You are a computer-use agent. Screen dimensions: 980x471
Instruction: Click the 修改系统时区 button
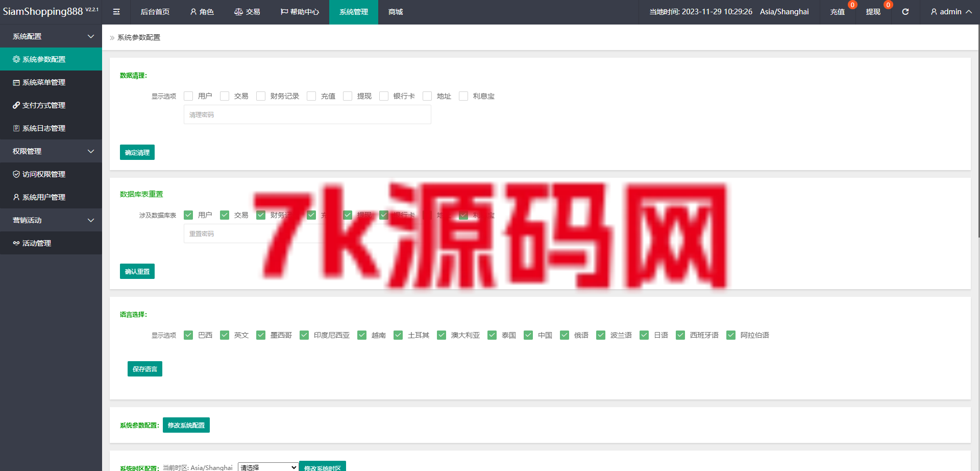point(322,466)
